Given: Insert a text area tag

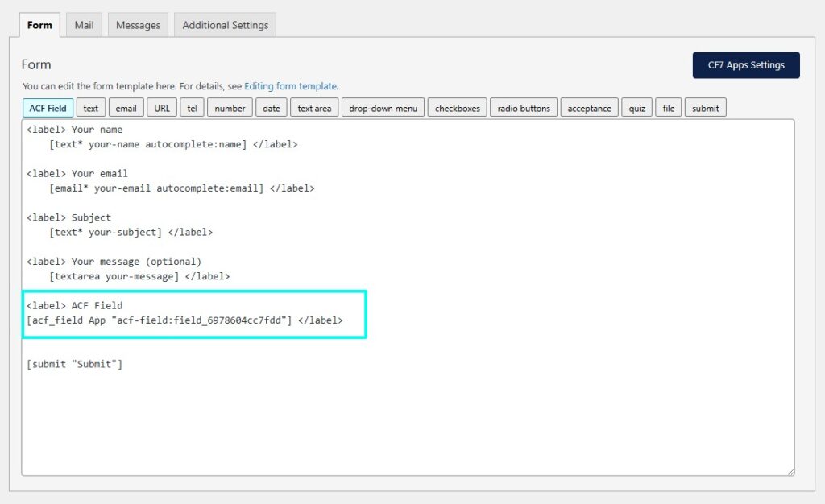Looking at the screenshot, I should (x=314, y=108).
